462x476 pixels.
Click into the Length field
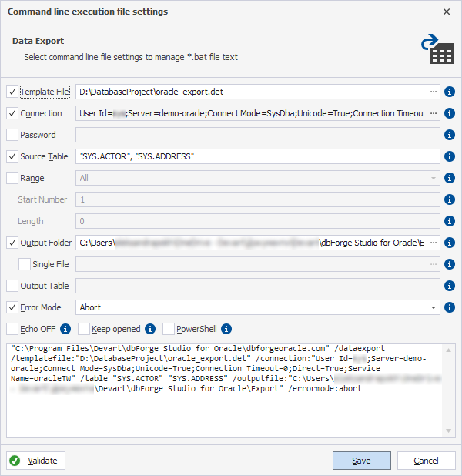pos(258,221)
